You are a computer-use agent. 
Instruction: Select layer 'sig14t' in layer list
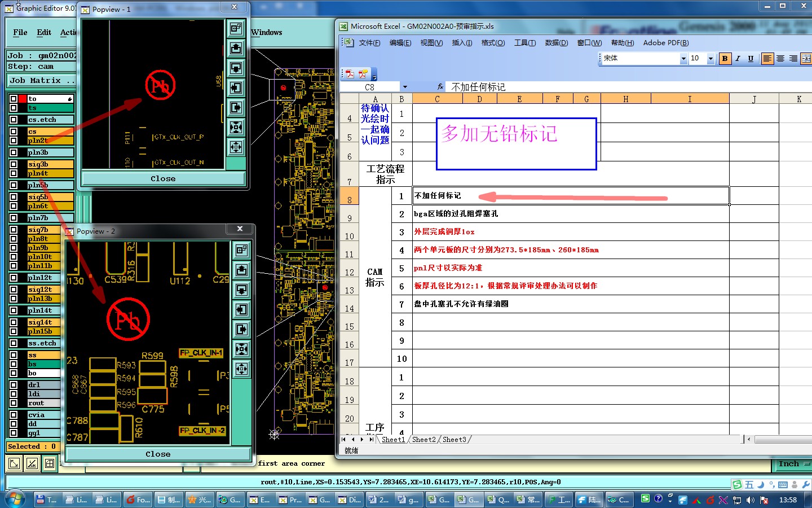click(x=44, y=322)
